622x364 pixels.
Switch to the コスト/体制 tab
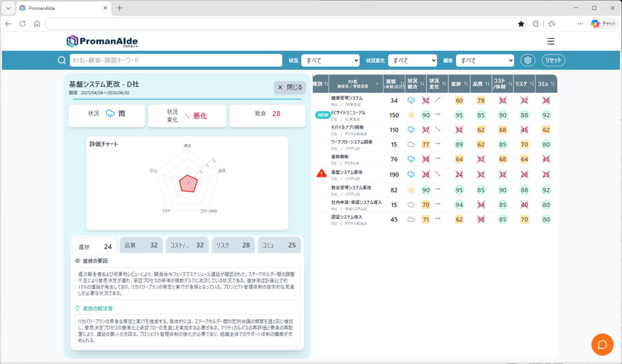click(x=187, y=245)
